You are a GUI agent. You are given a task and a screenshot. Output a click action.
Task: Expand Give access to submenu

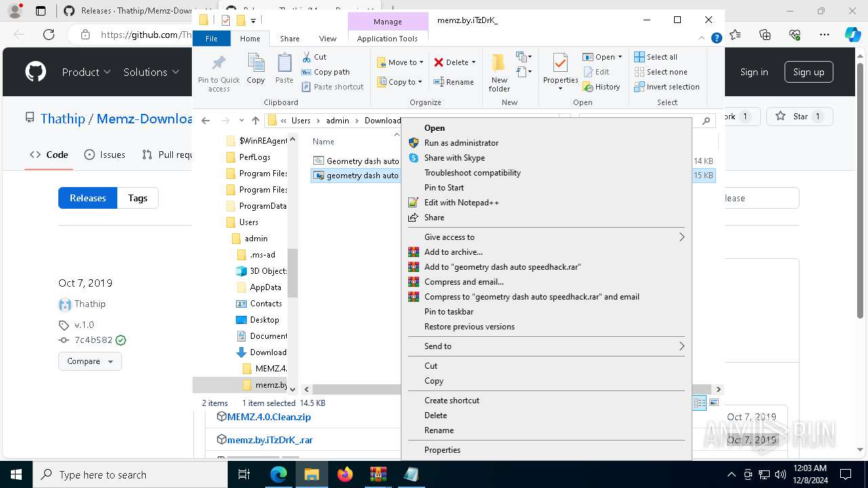coord(546,237)
